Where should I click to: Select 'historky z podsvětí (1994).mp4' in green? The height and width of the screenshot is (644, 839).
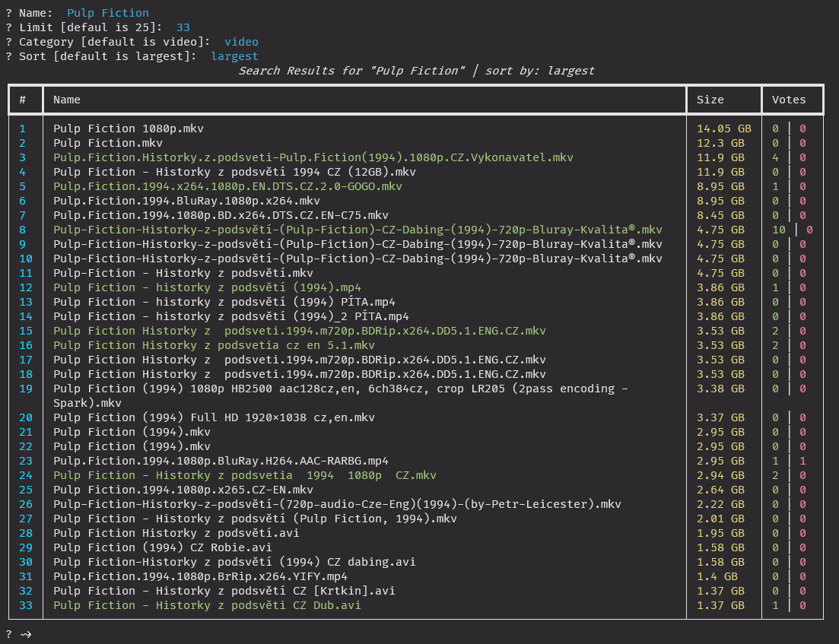(207, 287)
